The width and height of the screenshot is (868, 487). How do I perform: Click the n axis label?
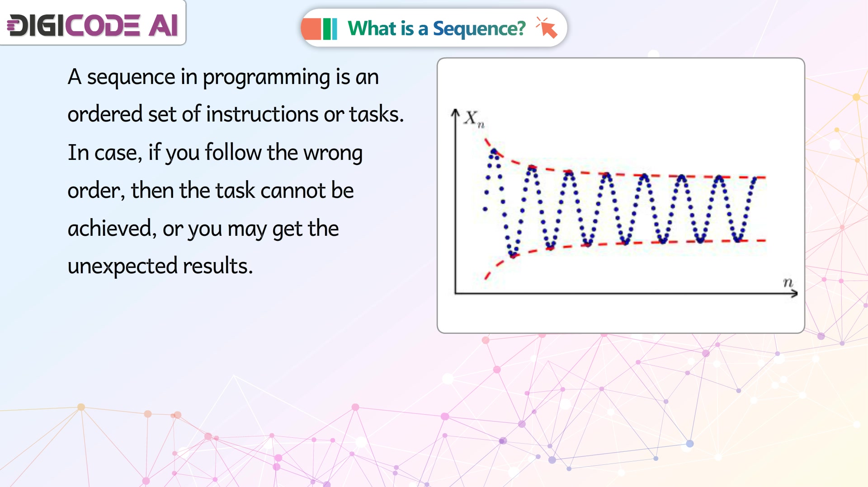788,282
